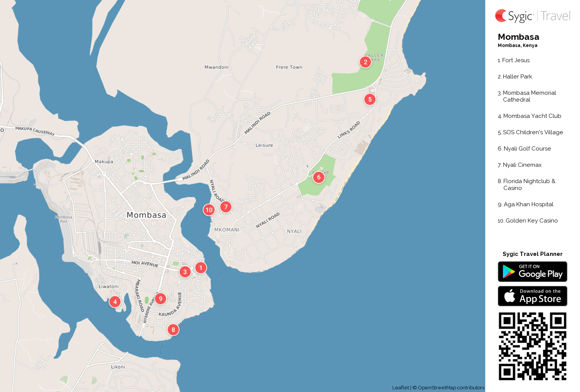Click the 'Leisure' map label
This screenshot has height=392, width=580.
click(264, 145)
